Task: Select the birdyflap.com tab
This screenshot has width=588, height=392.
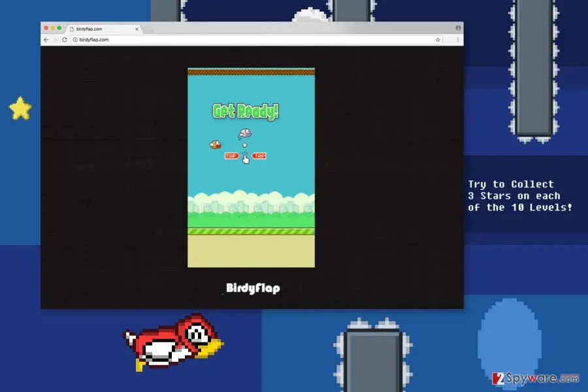Action: point(104,29)
